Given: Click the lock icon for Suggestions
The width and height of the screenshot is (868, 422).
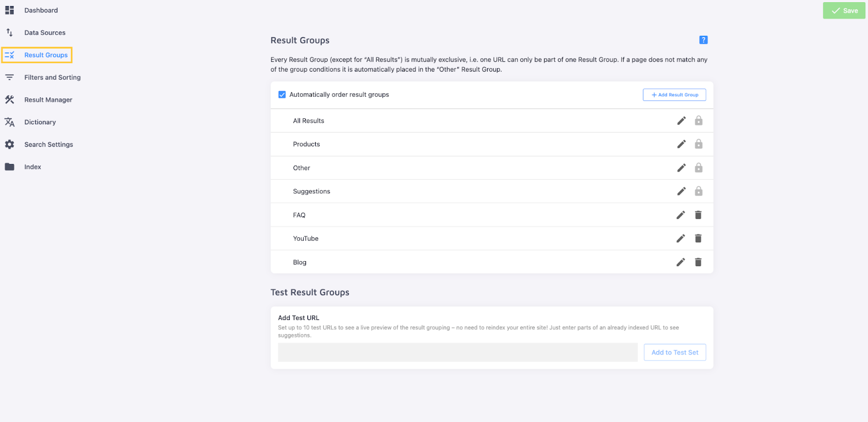Looking at the screenshot, I should click(x=699, y=191).
